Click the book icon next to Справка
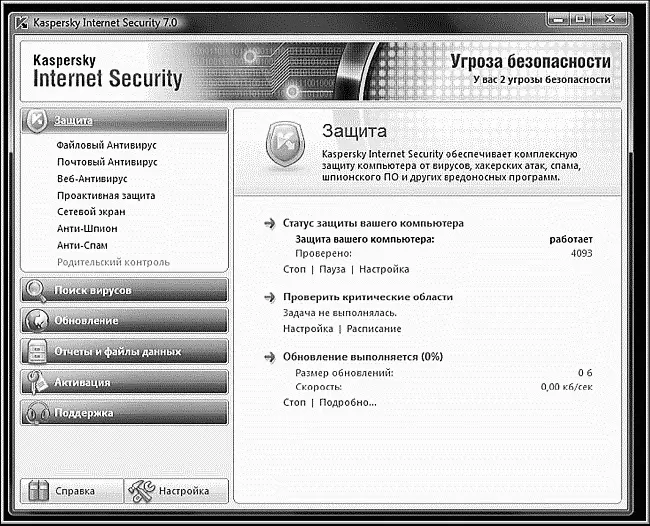This screenshot has width=650, height=526. click(x=39, y=491)
